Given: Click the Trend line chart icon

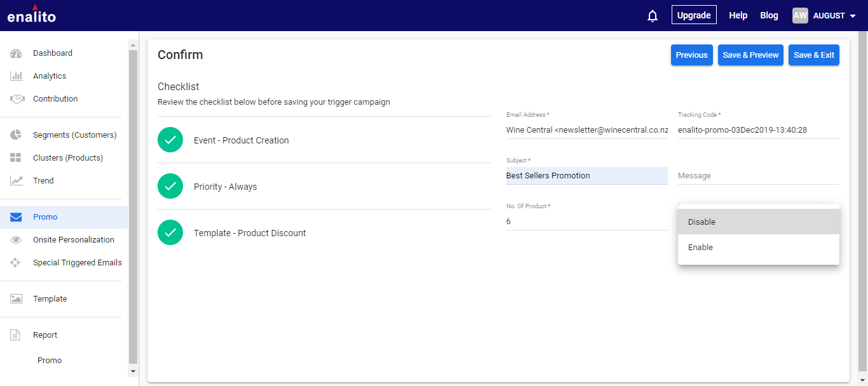Looking at the screenshot, I should point(17,181).
